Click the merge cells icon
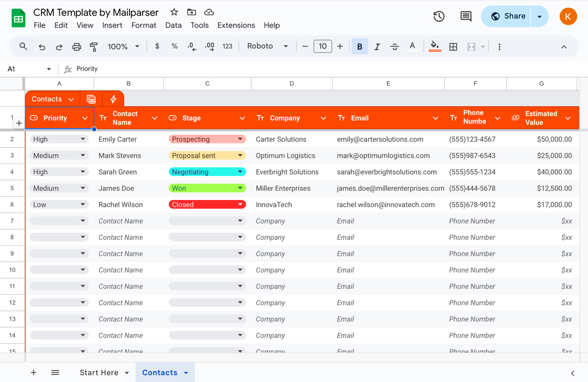588x382 pixels. click(x=471, y=46)
